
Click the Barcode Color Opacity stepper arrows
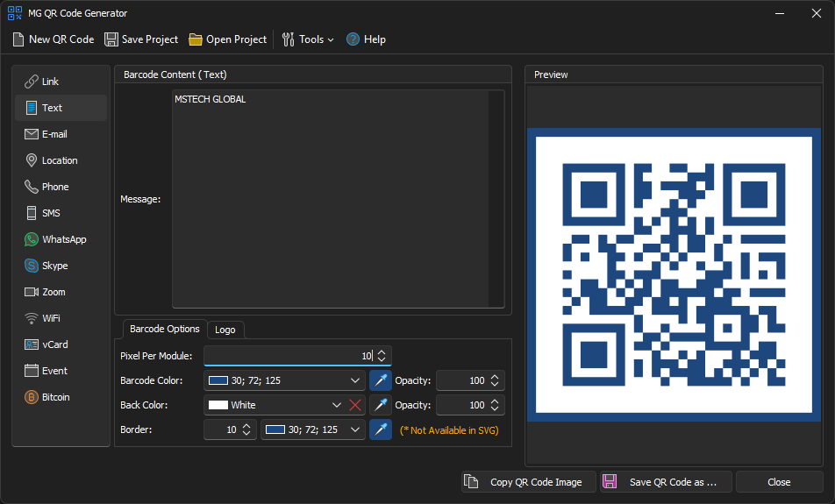pos(494,380)
